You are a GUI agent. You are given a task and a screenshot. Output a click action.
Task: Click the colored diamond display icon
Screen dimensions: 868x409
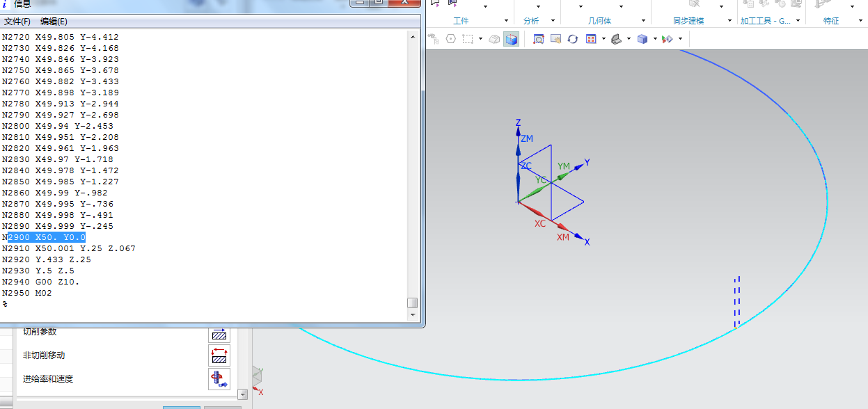coord(668,39)
